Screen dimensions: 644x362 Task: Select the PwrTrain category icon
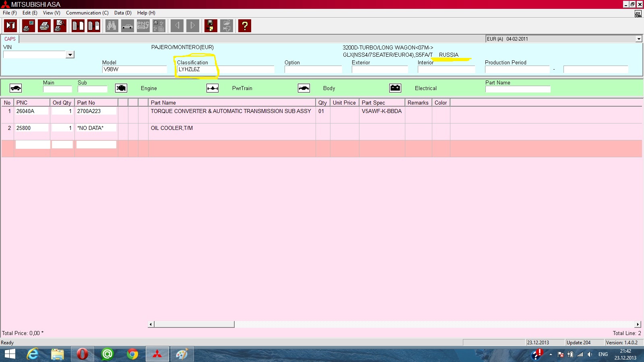point(213,88)
